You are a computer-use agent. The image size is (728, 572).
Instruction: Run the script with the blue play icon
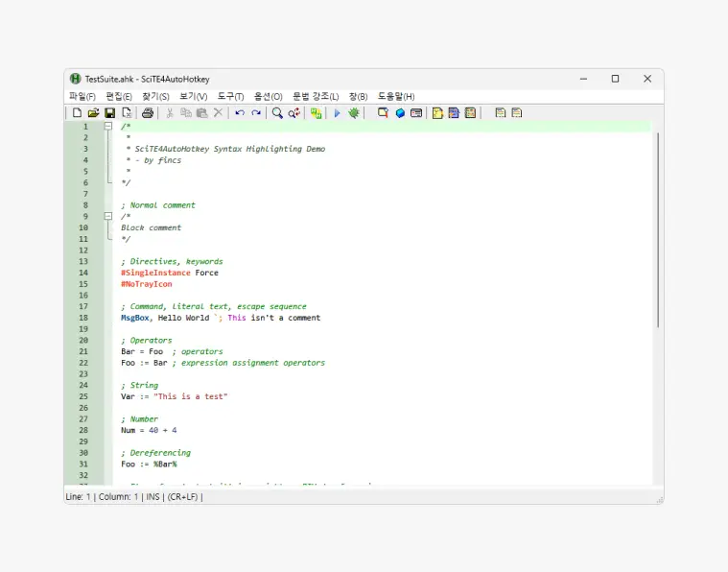(337, 113)
